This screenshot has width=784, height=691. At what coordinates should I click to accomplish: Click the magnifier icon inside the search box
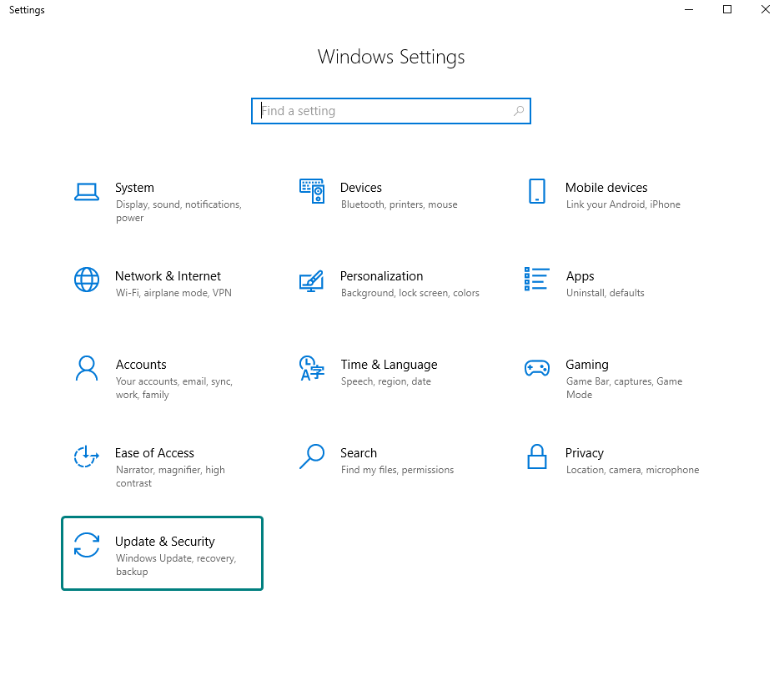point(519,111)
